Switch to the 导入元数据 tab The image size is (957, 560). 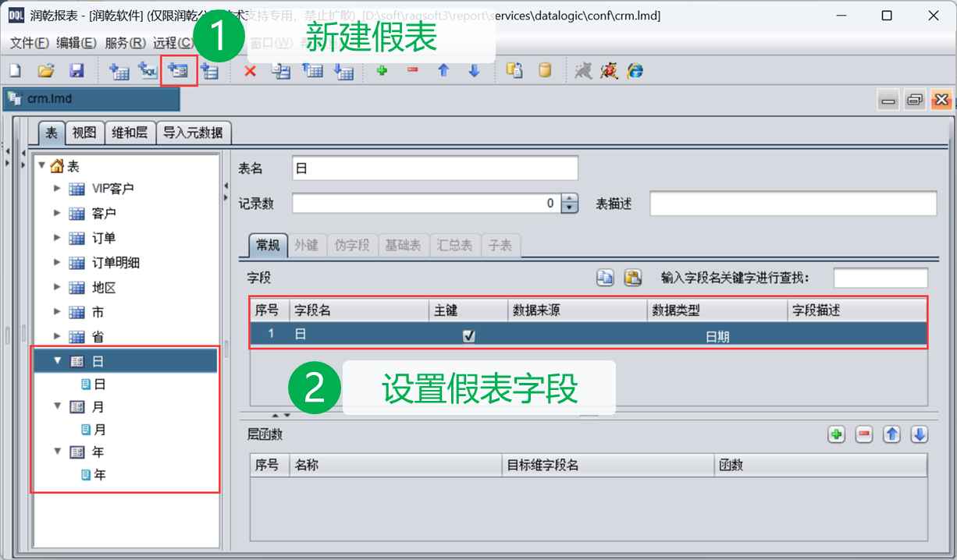click(193, 133)
